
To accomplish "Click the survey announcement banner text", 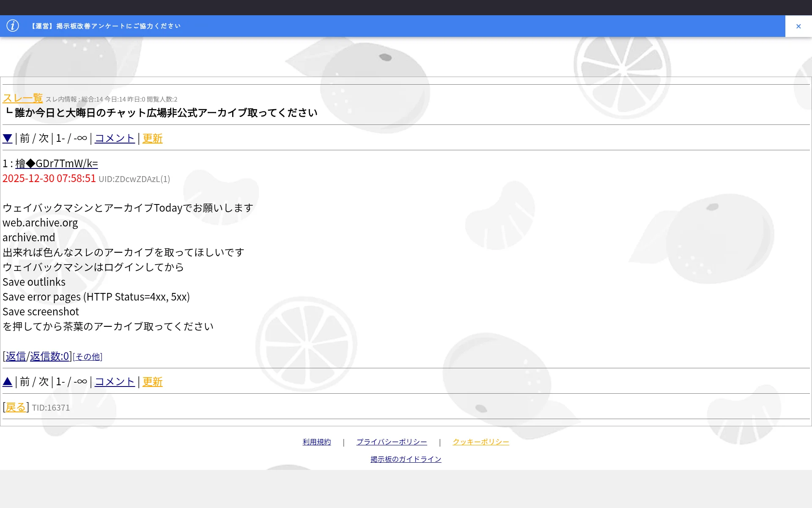I will (x=106, y=26).
